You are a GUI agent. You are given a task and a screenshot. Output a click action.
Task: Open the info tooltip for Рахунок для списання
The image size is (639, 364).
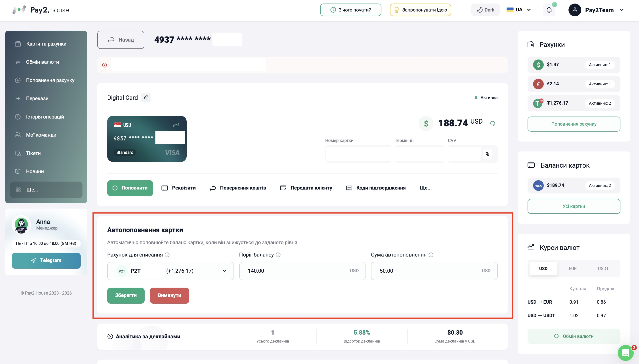point(167,255)
